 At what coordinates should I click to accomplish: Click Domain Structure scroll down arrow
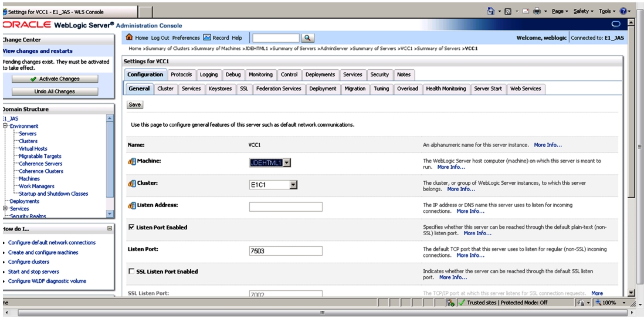click(x=110, y=214)
